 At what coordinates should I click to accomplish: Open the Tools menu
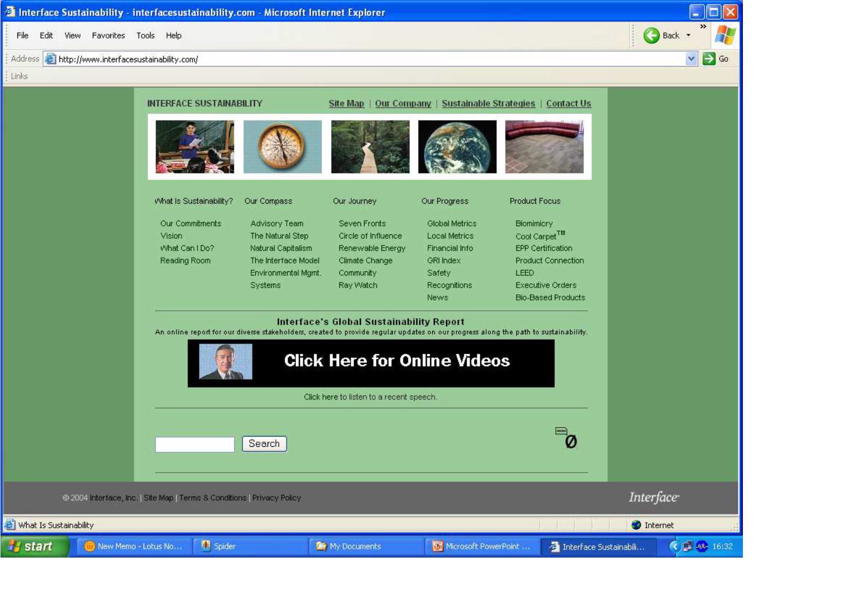click(146, 35)
